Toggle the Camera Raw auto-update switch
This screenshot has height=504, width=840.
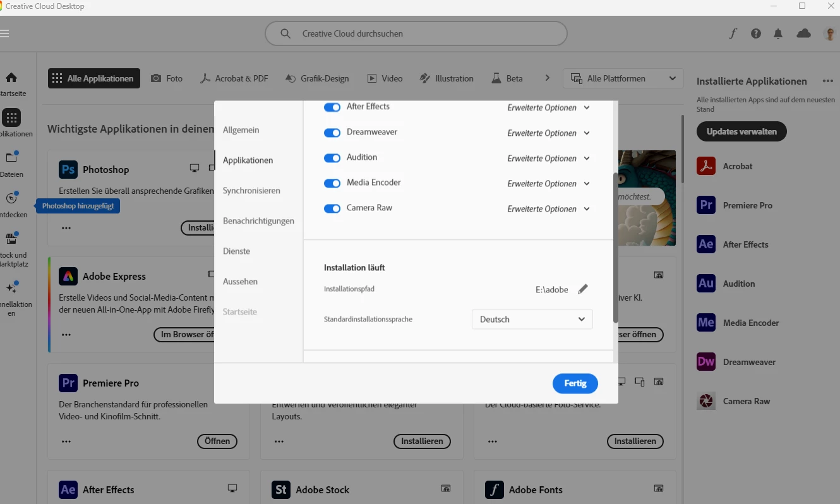click(x=332, y=208)
